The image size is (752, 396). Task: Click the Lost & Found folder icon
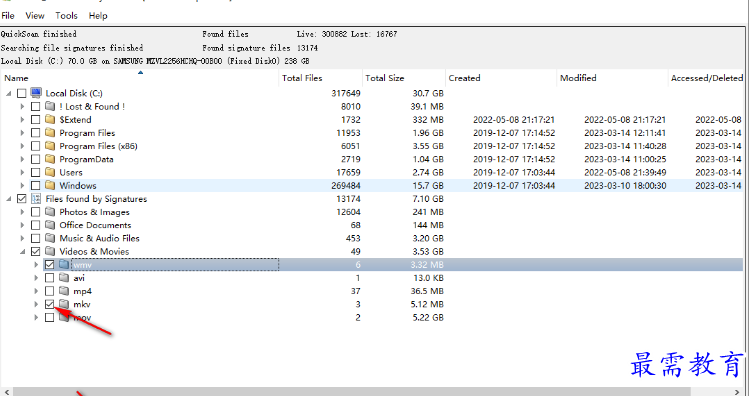click(x=50, y=106)
